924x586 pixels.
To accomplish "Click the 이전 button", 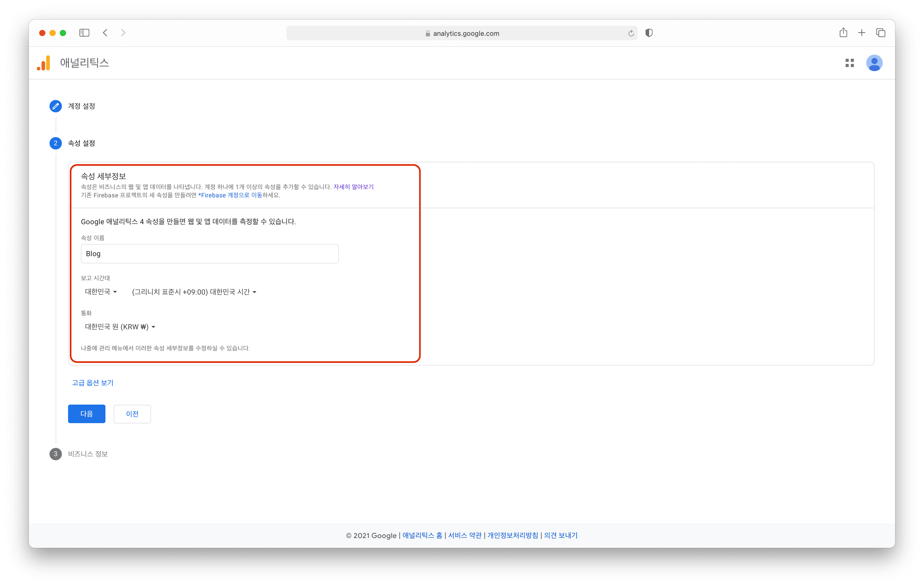I will (x=132, y=414).
